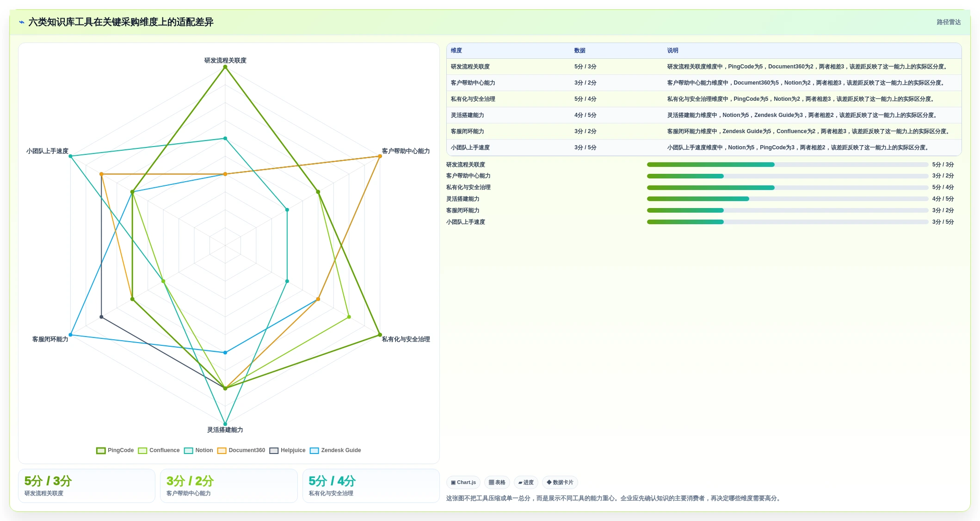
Task: Click the blue lightning icon beside the title
Action: [22, 22]
